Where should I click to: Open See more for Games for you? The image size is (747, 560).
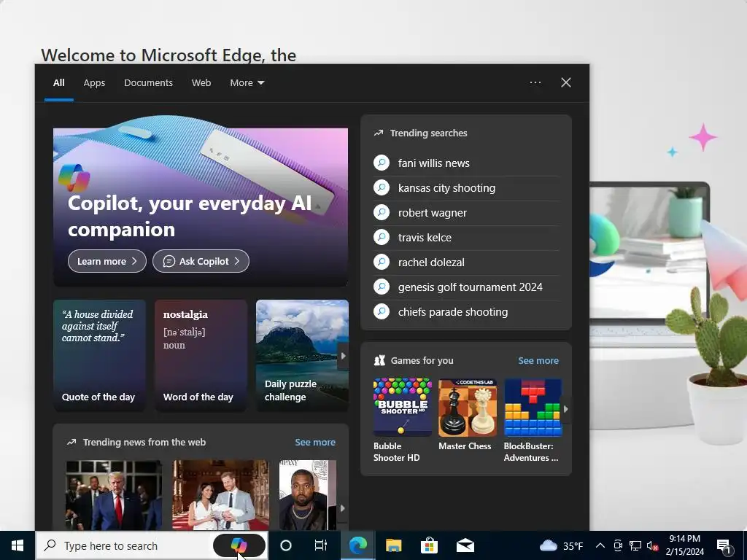click(538, 360)
